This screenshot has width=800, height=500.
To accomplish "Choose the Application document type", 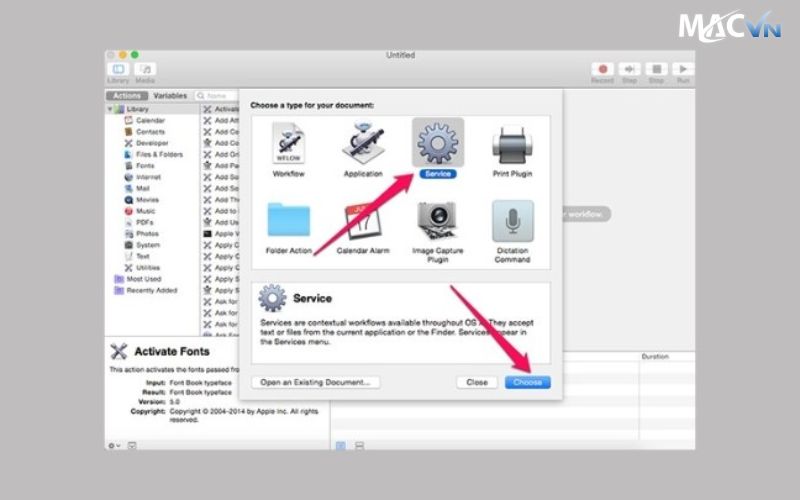I will point(363,149).
